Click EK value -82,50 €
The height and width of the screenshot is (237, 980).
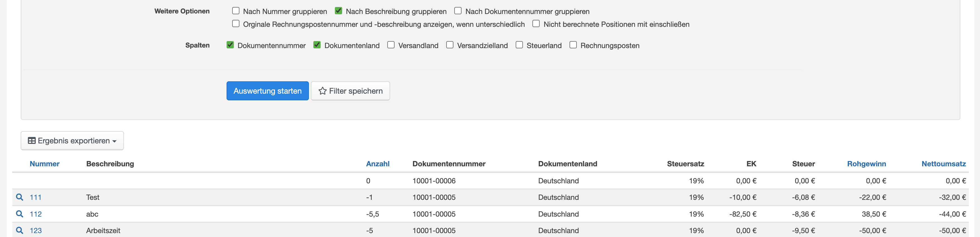pyautogui.click(x=743, y=214)
